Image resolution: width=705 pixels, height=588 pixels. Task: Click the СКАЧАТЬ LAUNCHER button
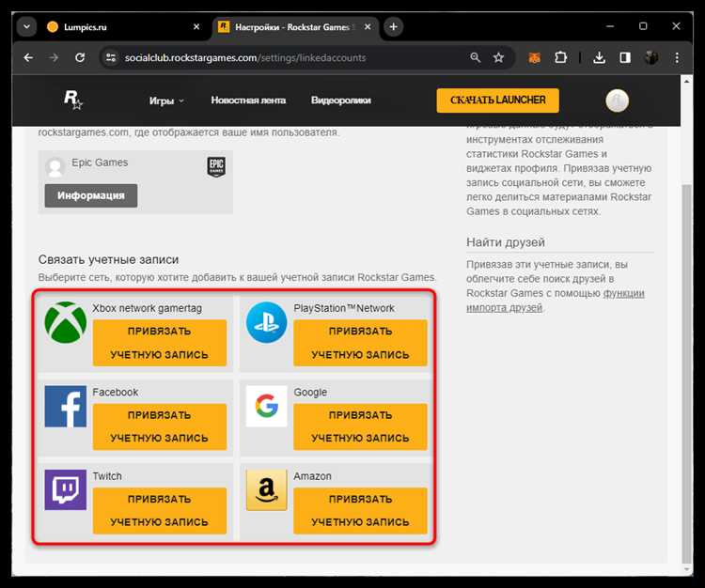[x=497, y=101]
